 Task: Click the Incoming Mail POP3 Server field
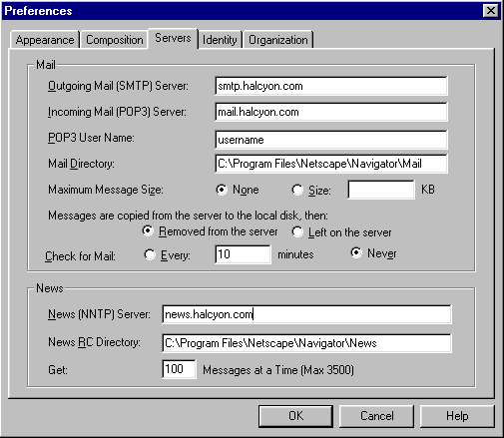331,112
